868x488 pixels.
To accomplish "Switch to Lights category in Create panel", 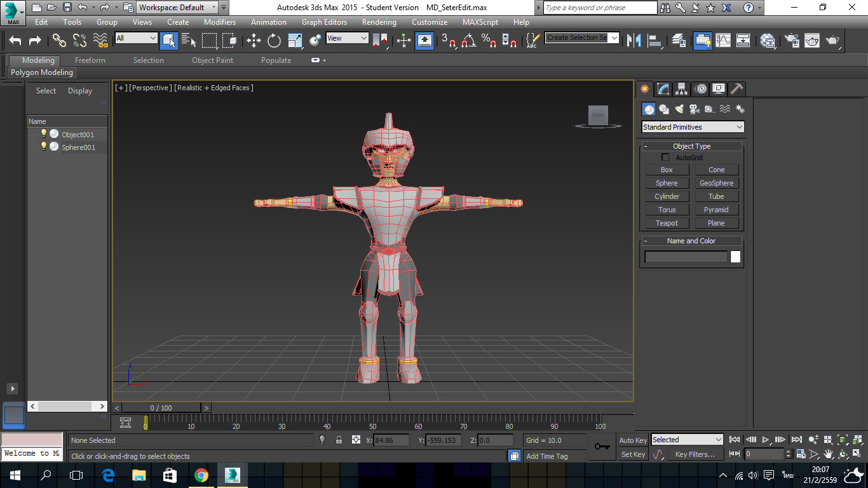I will (x=679, y=109).
